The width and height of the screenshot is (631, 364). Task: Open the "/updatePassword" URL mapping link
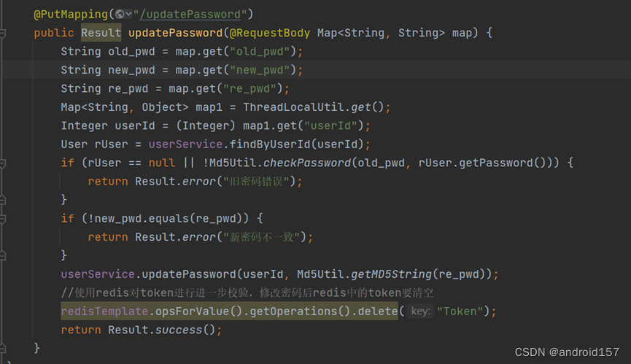190,15
